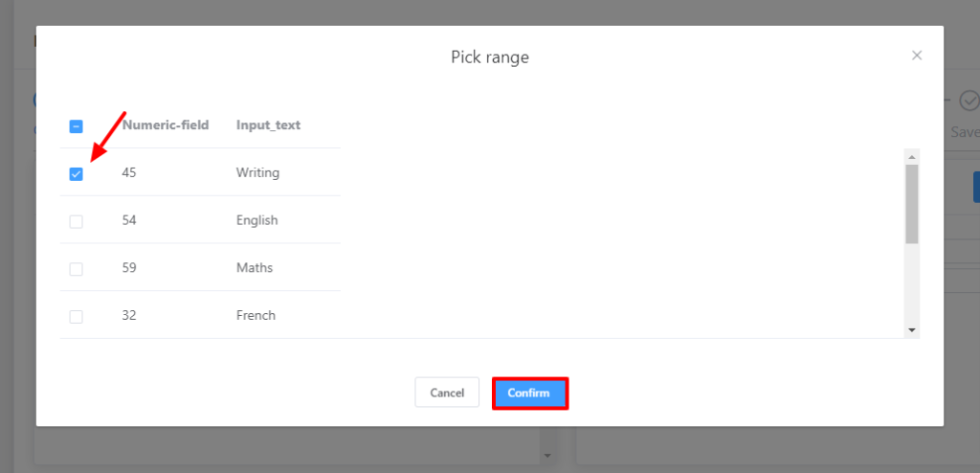The height and width of the screenshot is (473, 980).
Task: Click the table scrollbar up arrow
Action: click(x=912, y=157)
